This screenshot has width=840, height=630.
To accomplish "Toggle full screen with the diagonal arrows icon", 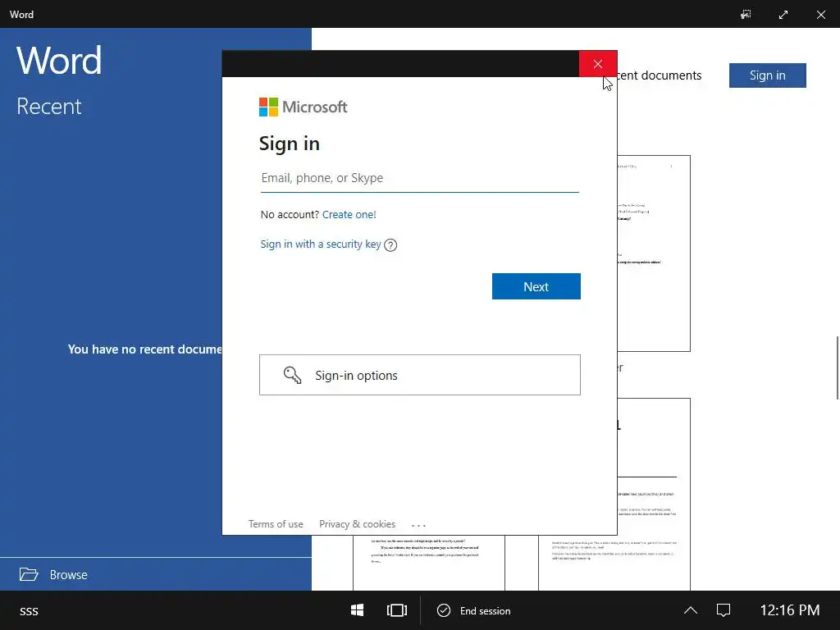I will click(x=783, y=15).
